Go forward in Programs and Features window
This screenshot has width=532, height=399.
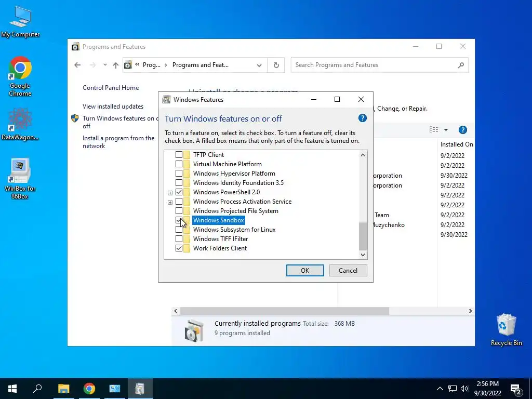point(92,65)
